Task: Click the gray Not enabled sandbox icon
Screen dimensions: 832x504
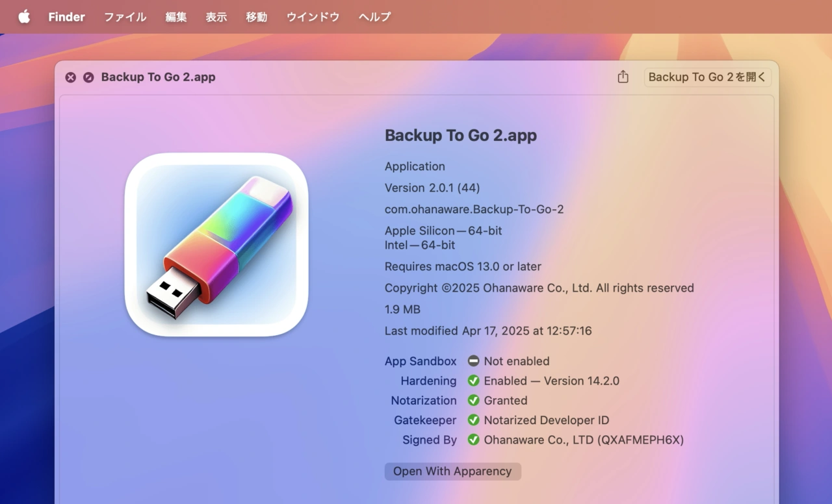Action: tap(473, 361)
